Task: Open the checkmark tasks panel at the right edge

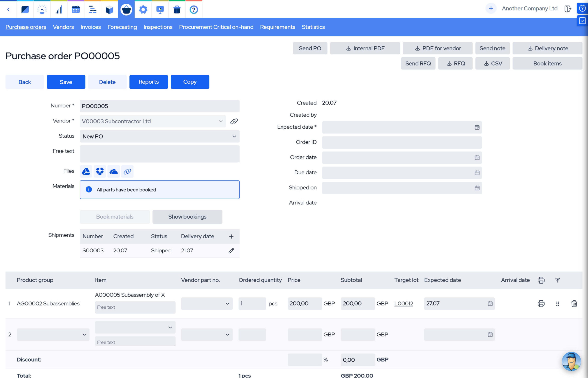Action: tap(582, 21)
